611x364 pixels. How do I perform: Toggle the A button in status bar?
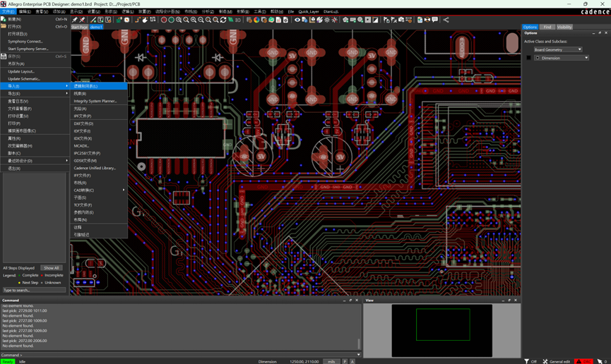352,361
